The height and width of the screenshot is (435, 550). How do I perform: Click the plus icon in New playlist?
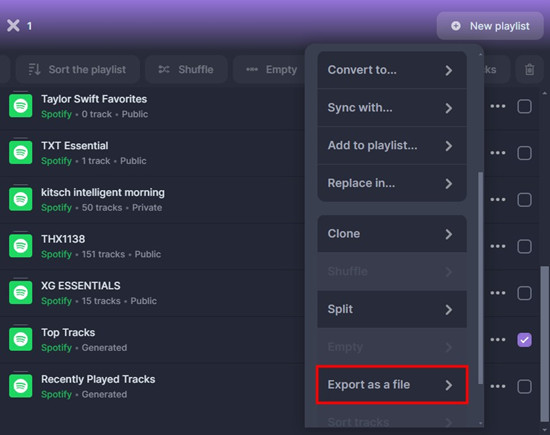coord(456,26)
